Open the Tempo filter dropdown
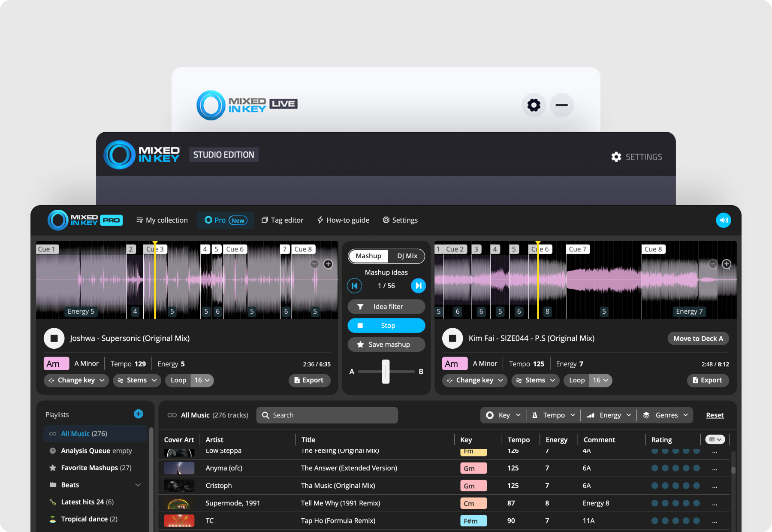The image size is (772, 532). click(x=553, y=415)
